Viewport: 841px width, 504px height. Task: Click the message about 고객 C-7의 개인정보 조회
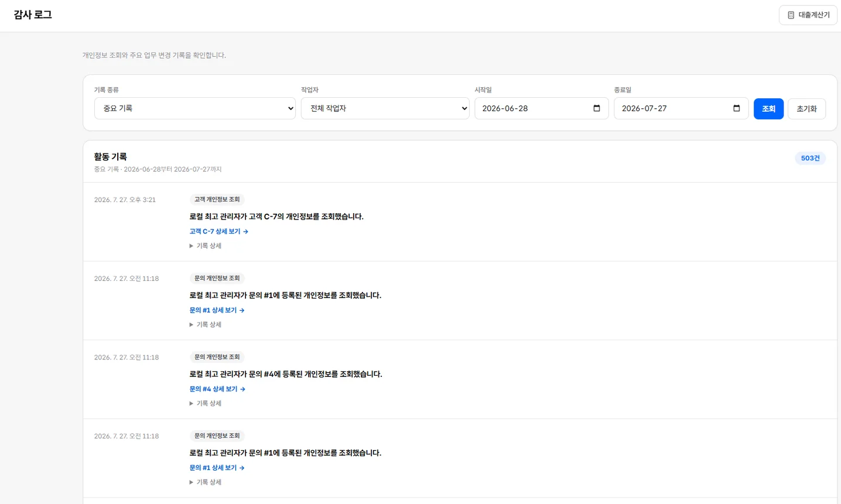coord(276,217)
